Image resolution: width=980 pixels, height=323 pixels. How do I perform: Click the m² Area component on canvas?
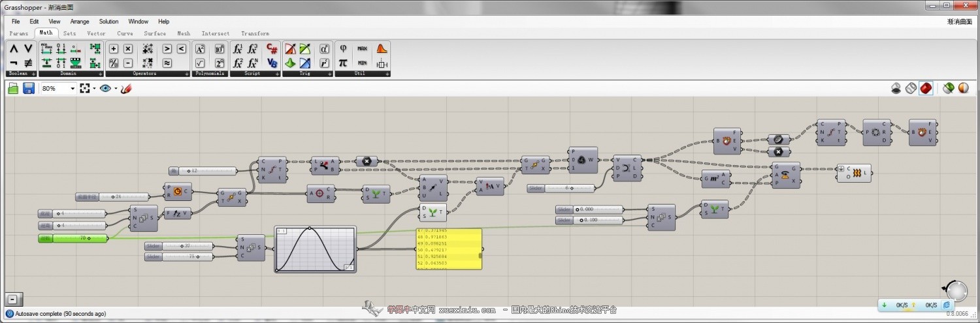tap(716, 179)
